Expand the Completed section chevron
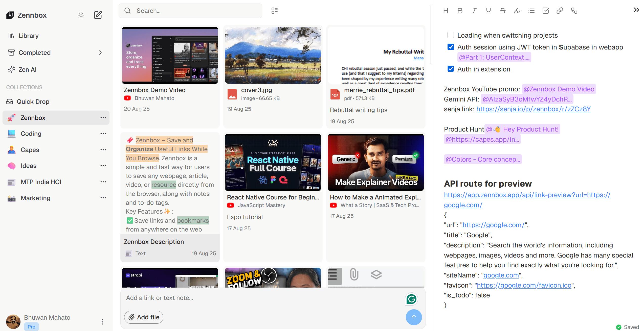Image resolution: width=644 pixels, height=331 pixels. [x=100, y=53]
